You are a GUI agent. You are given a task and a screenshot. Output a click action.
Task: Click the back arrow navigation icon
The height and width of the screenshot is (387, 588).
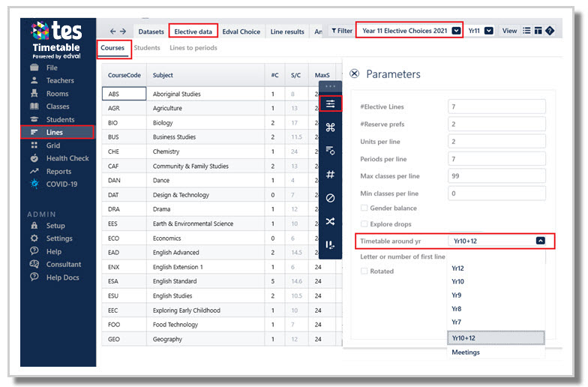[x=112, y=31]
